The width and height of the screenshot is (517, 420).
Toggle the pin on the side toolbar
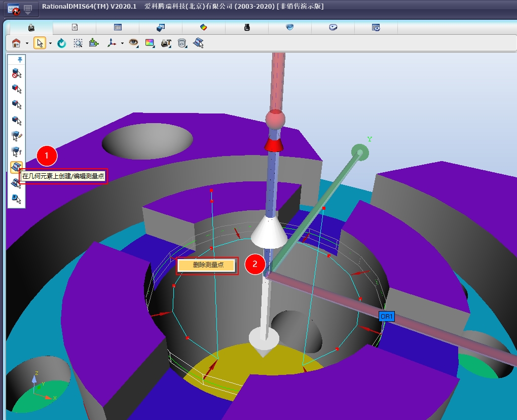20,60
